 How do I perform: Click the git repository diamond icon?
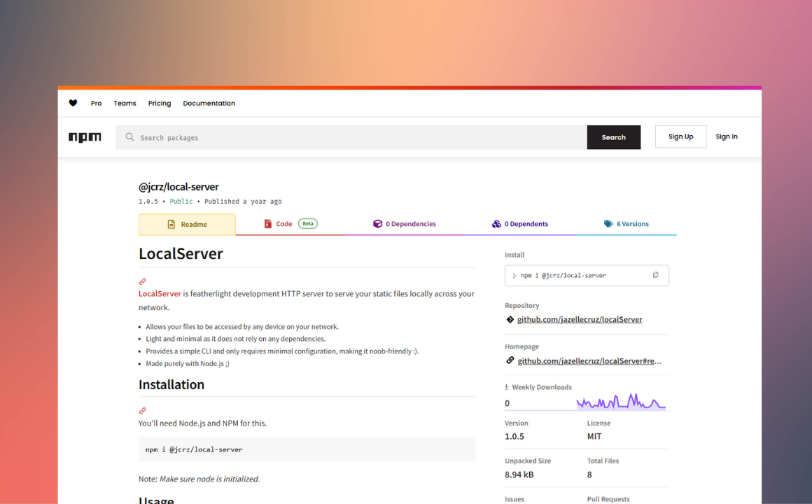tap(510, 320)
